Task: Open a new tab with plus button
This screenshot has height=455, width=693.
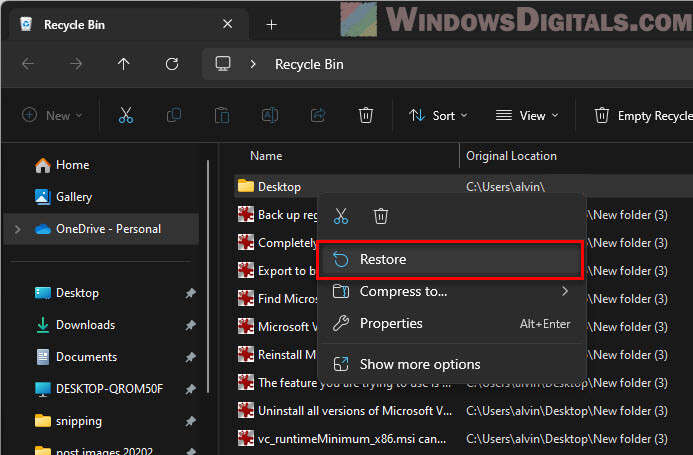Action: [x=271, y=24]
